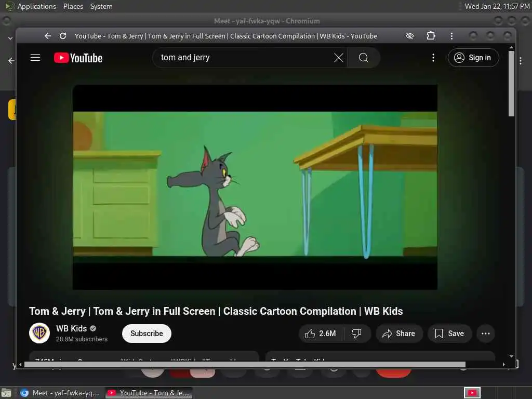The width and height of the screenshot is (532, 399).
Task: Click the Tom & Jerry video player
Action: pos(255,187)
